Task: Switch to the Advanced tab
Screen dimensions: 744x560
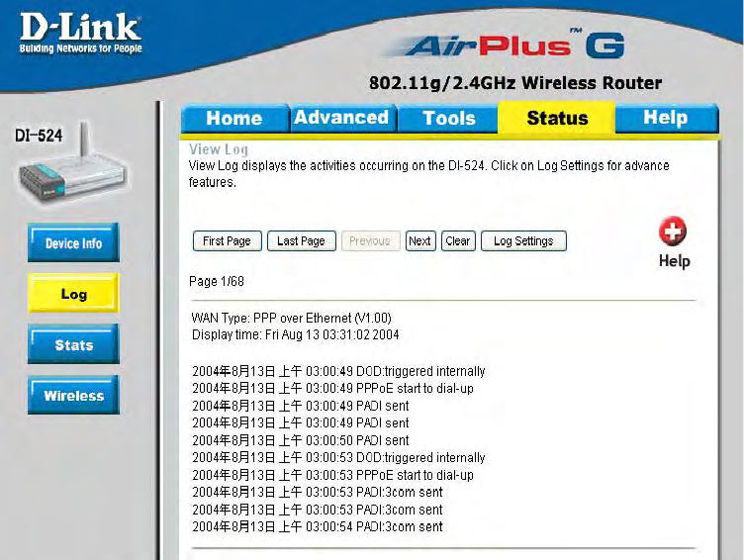Action: (341, 117)
